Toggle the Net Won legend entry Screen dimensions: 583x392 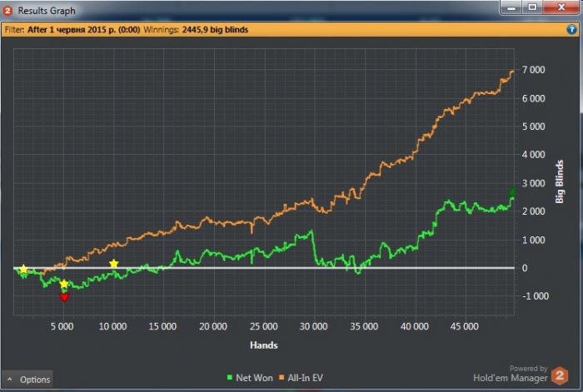point(250,378)
